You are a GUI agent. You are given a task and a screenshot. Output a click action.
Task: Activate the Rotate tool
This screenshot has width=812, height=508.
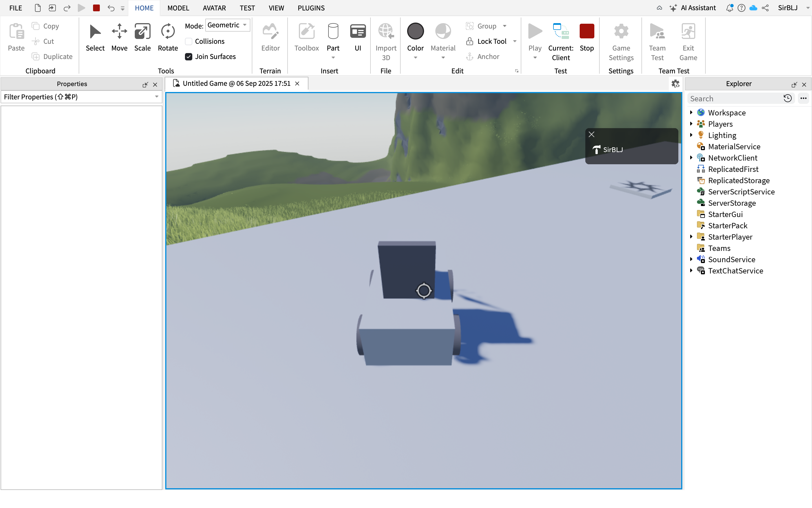click(168, 37)
